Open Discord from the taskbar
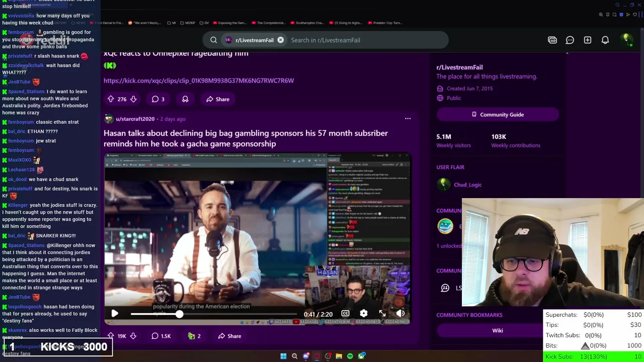 (x=306, y=356)
